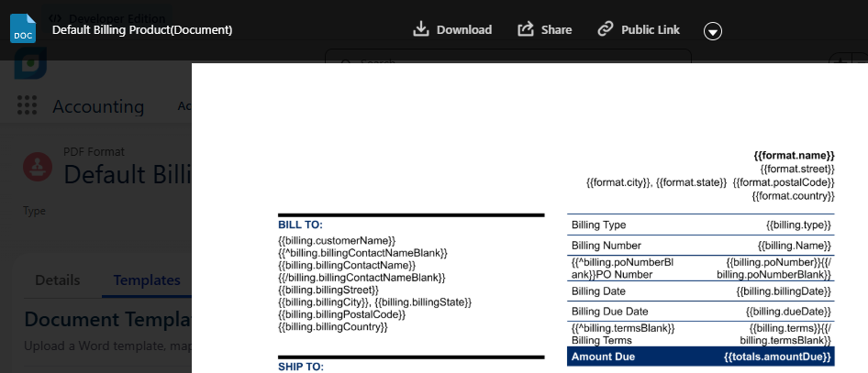
Task: Click the BILL TO: heading
Action: 300,225
